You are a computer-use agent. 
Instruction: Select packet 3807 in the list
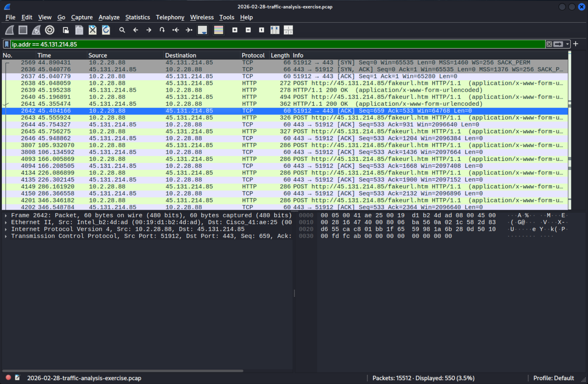(x=285, y=145)
